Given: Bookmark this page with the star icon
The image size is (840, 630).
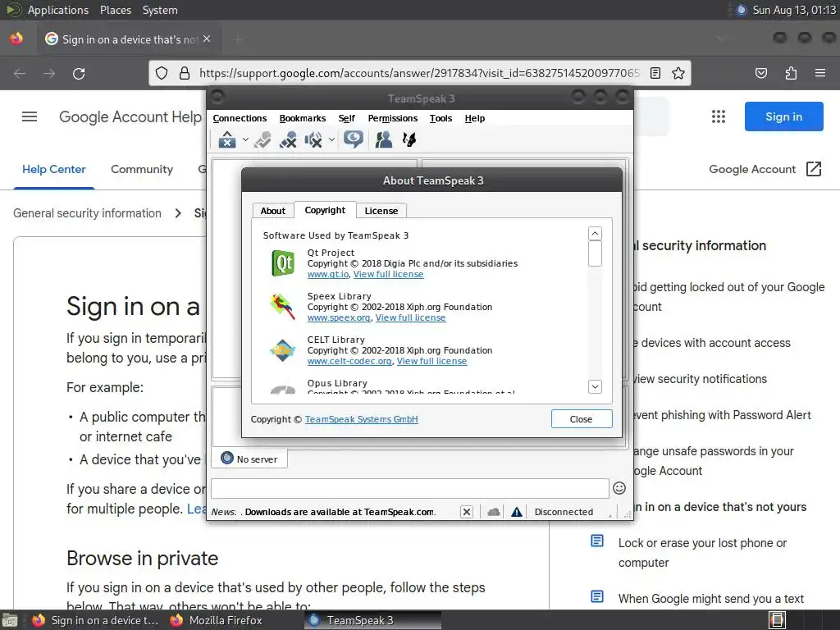Looking at the screenshot, I should tap(678, 73).
